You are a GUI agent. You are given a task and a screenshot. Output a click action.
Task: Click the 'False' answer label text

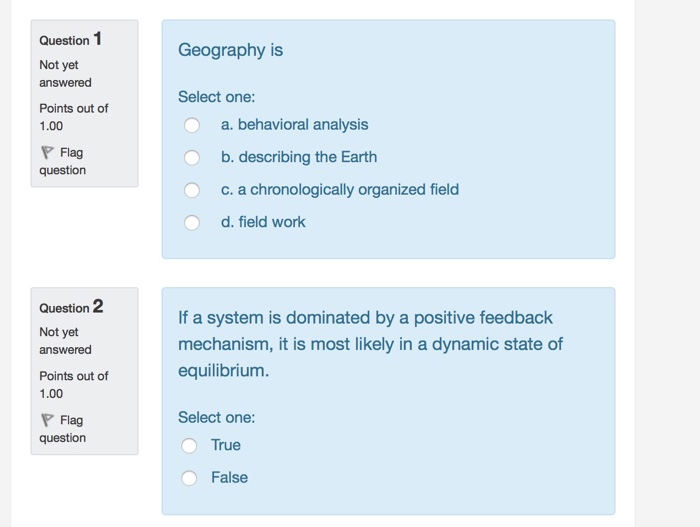229,478
